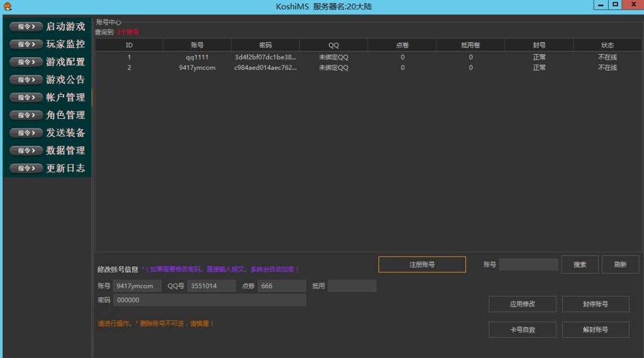Click the 指令 badge beside 更新日志

26,168
